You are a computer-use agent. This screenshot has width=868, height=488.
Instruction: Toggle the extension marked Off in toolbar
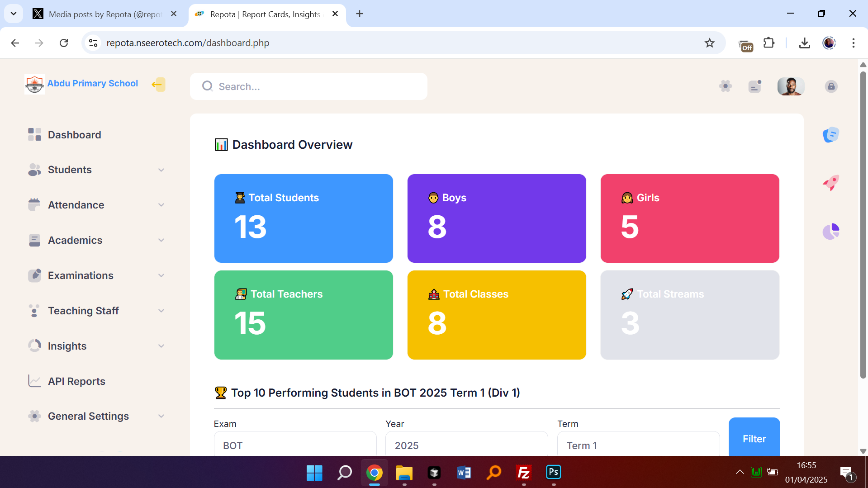tap(745, 44)
